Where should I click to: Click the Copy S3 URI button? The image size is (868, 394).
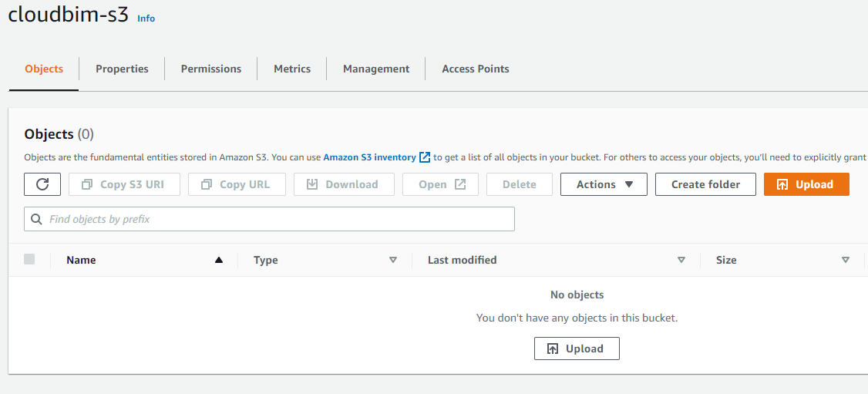pyautogui.click(x=125, y=184)
